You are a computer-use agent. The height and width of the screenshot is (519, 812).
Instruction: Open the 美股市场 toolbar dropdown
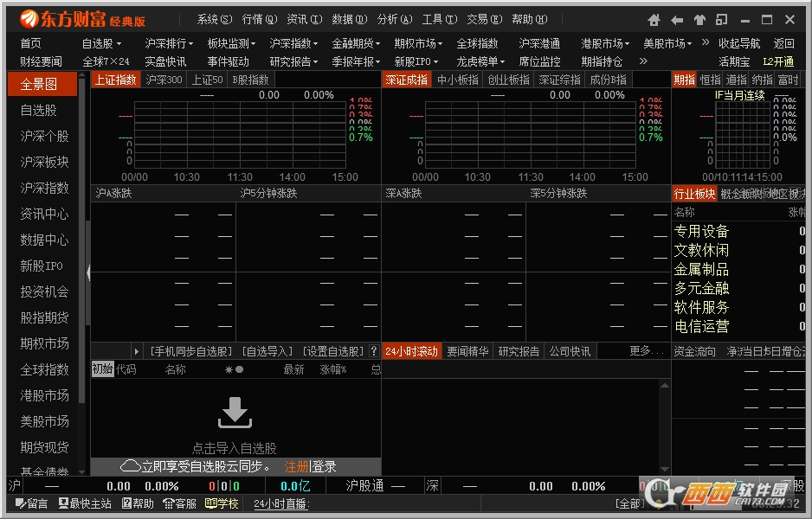tap(667, 43)
